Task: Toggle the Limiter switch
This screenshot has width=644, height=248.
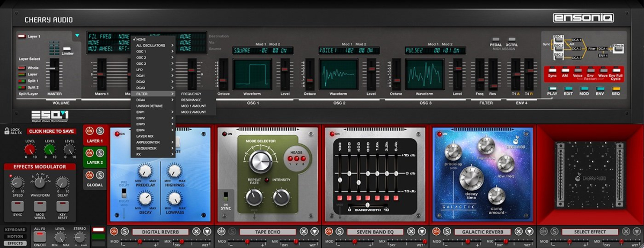Action: (x=68, y=48)
